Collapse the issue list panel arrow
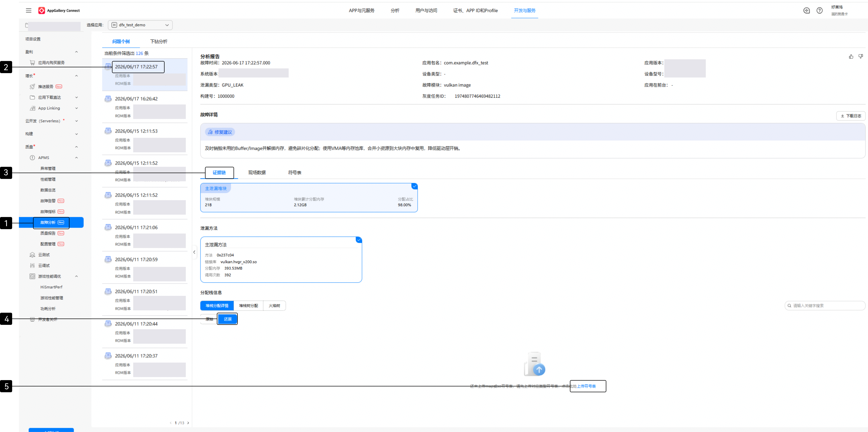This screenshot has height=432, width=868. [x=194, y=252]
